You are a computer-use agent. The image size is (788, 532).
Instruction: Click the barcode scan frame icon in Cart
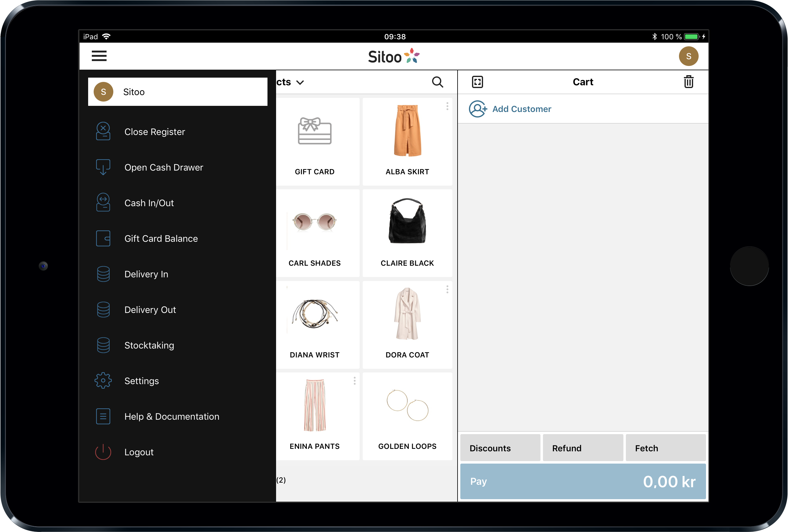(x=478, y=82)
